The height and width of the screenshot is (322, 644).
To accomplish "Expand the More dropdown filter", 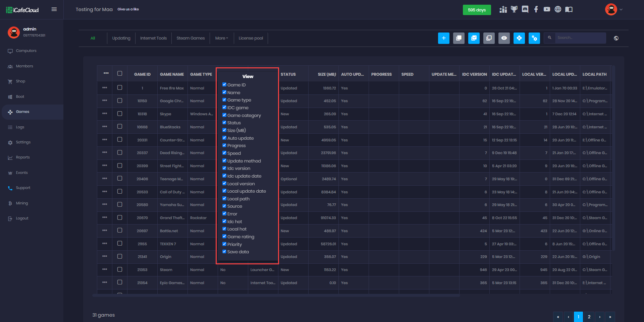I will click(x=221, y=38).
